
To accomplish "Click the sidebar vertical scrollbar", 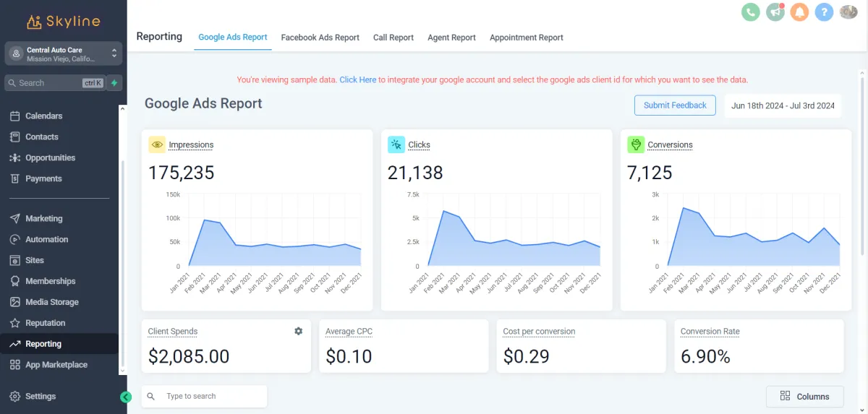I will pyautogui.click(x=122, y=264).
